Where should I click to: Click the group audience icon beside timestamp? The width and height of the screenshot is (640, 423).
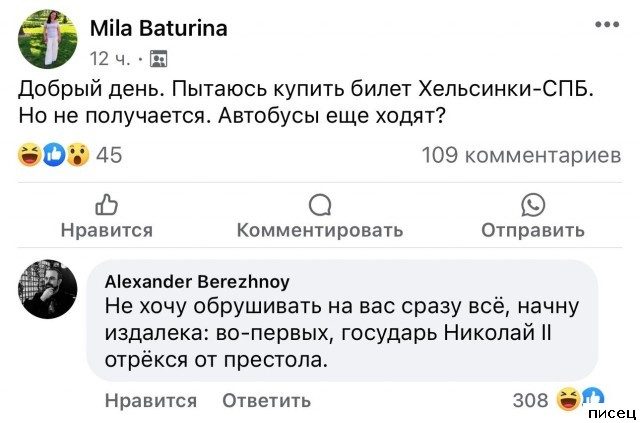pos(158,57)
